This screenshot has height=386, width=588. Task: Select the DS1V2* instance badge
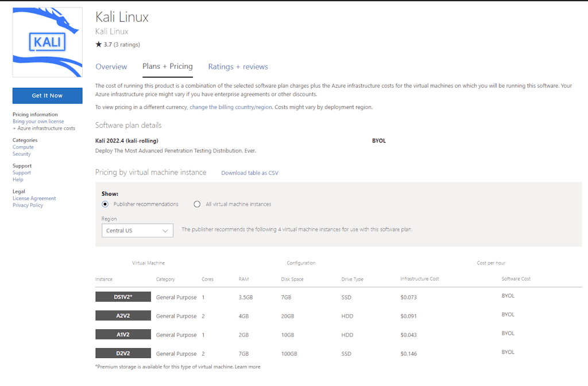click(x=123, y=297)
